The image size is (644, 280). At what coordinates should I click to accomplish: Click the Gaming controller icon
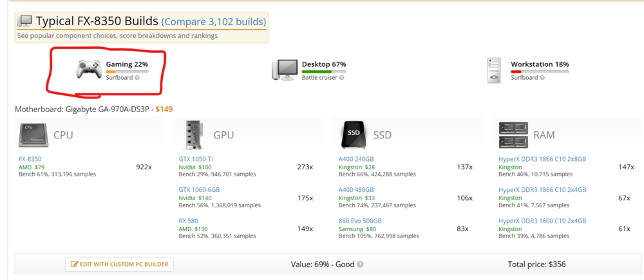pyautogui.click(x=88, y=69)
